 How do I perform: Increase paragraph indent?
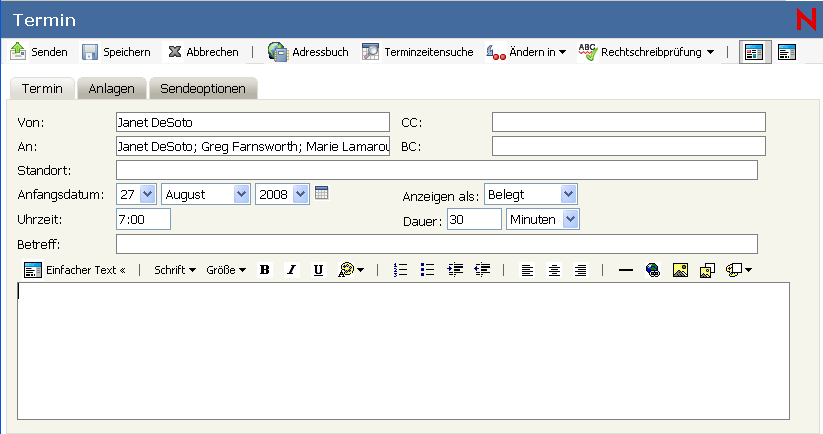pyautogui.click(x=455, y=270)
